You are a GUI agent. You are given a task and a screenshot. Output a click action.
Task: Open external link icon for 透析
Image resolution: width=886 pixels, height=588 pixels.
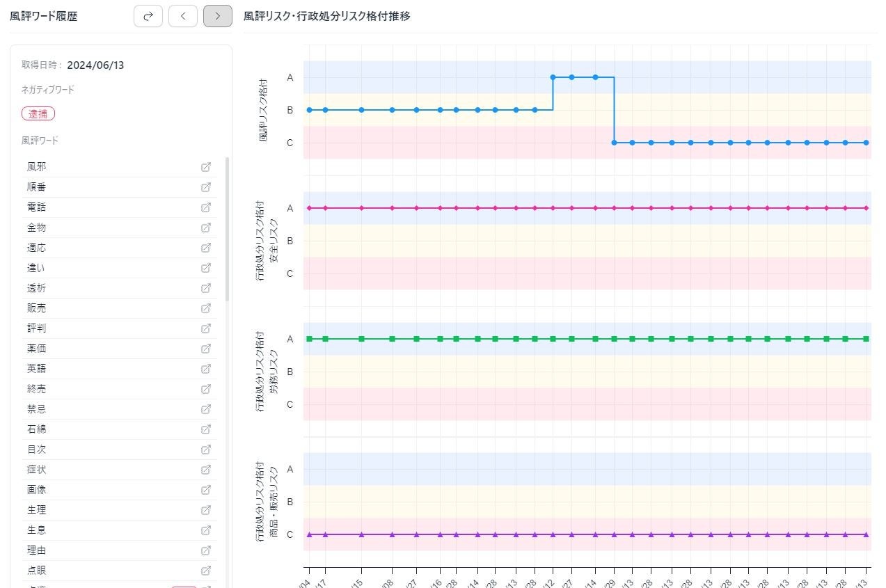coord(206,288)
